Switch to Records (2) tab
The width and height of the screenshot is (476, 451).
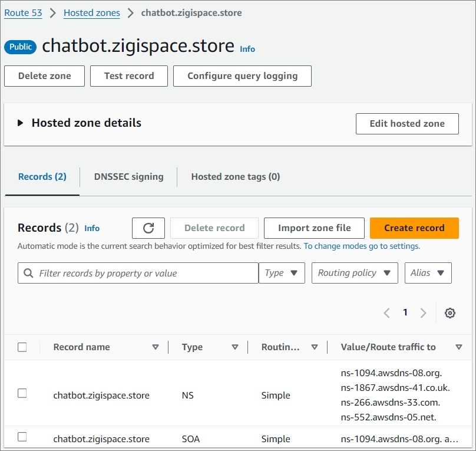coord(42,177)
